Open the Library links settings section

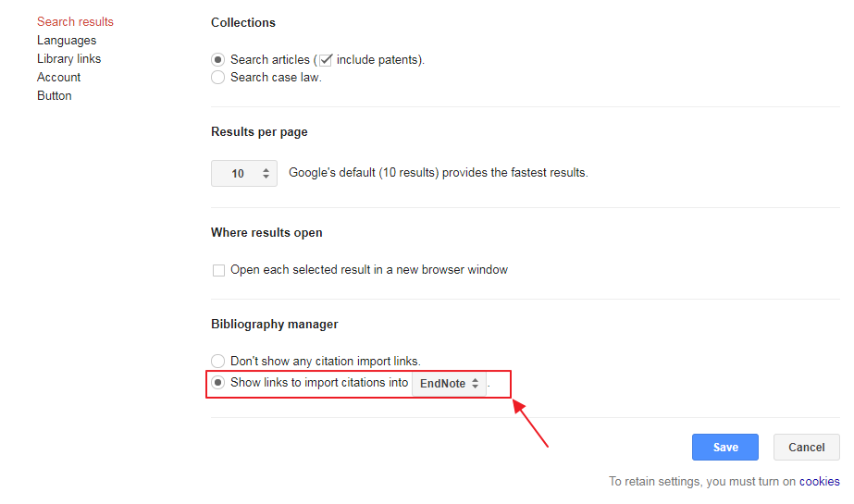tap(68, 59)
